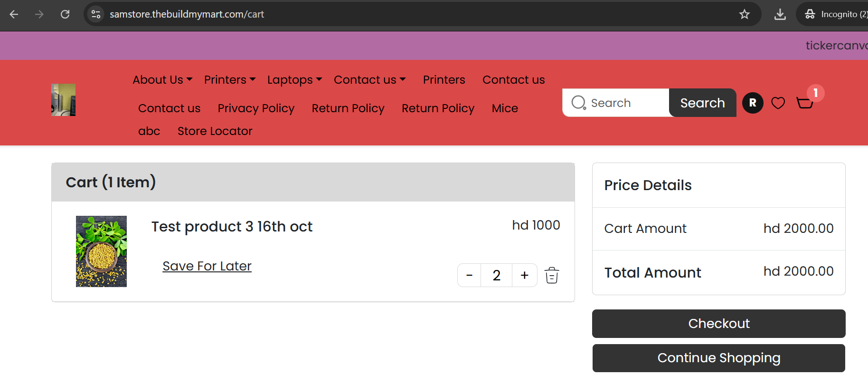Viewport: 868px width, 385px height.
Task: Open the Privacy Policy menu item
Action: pos(256,108)
